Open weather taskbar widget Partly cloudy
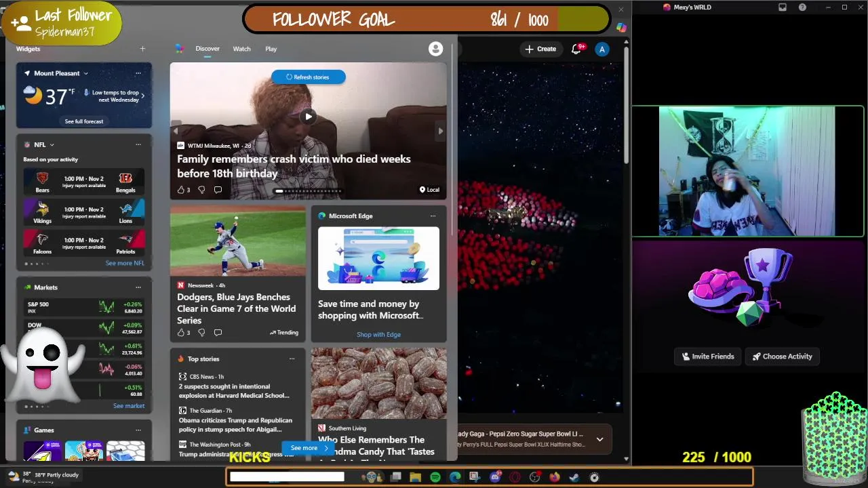 44,476
